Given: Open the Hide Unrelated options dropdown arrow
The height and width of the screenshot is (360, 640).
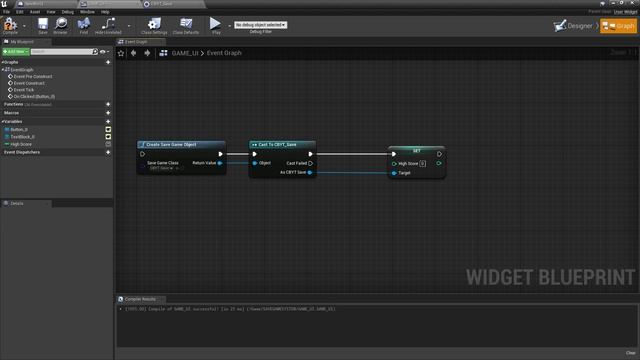Looking at the screenshot, I should (129, 26).
